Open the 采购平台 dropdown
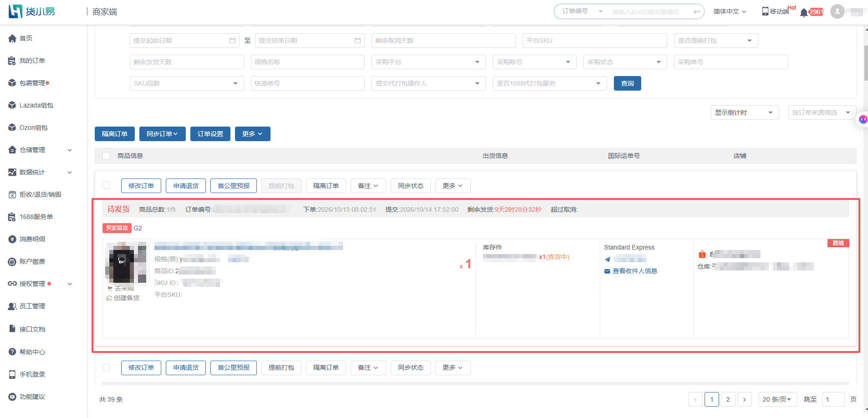The image size is (868, 418). coord(429,62)
